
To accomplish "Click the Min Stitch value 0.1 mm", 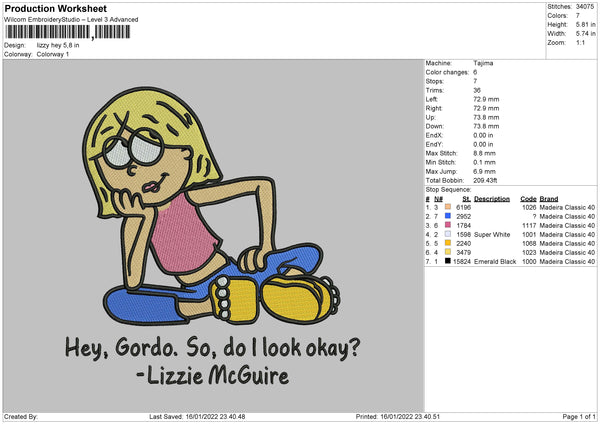I will (x=484, y=162).
